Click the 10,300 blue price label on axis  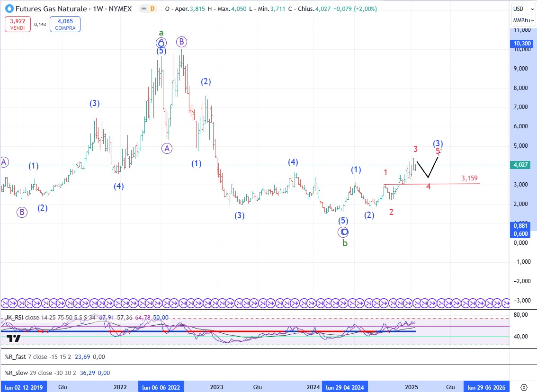click(x=521, y=43)
